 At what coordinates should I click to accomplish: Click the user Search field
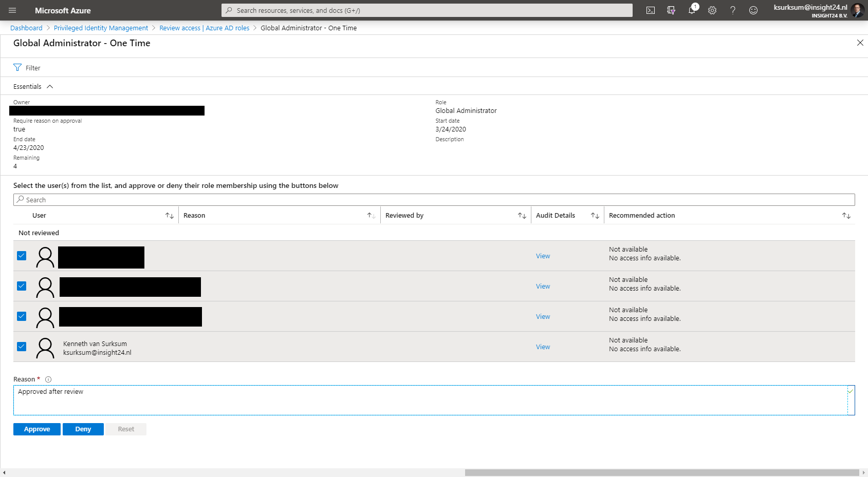[434, 200]
